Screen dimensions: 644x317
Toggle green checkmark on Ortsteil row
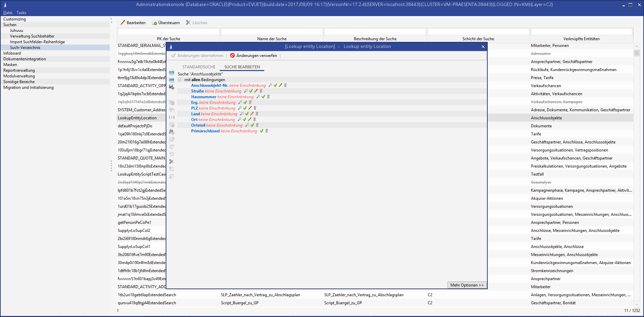point(252,125)
